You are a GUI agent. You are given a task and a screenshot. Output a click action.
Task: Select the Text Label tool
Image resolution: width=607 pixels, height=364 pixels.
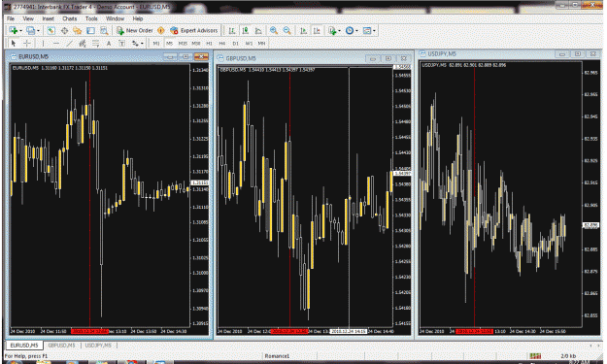[x=121, y=44]
